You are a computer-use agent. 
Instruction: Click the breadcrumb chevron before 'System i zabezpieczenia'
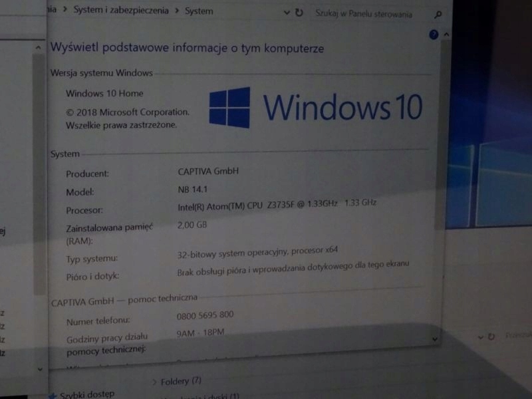65,9
